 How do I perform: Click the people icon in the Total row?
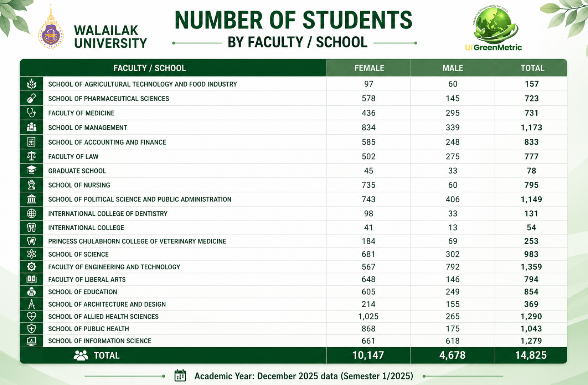pos(81,355)
